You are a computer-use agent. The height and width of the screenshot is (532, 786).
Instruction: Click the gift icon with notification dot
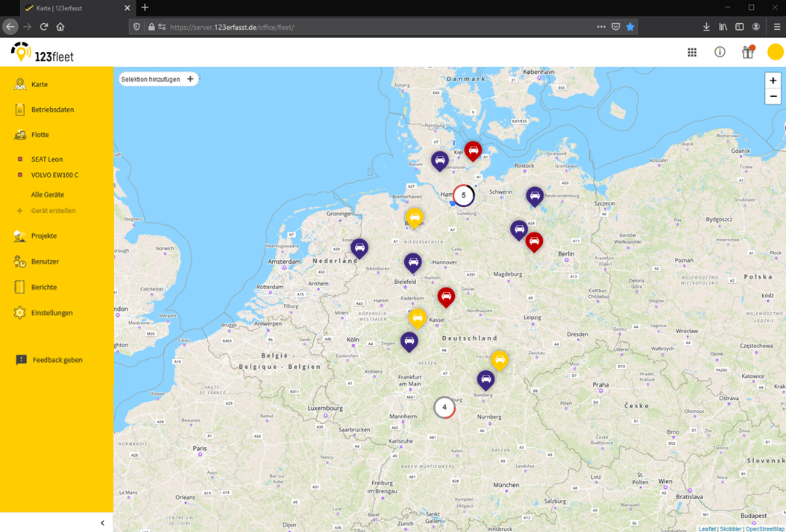click(x=747, y=52)
